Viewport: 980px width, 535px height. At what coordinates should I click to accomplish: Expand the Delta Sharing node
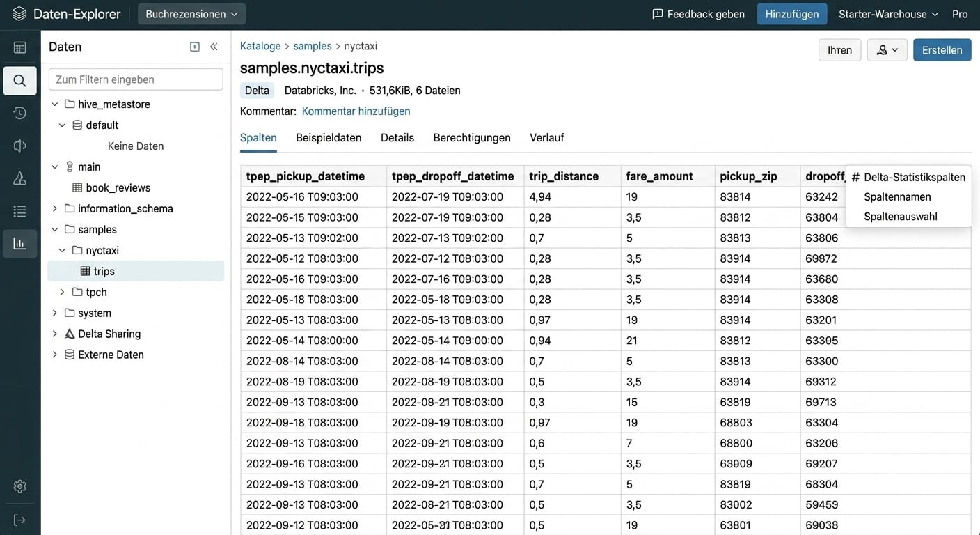tap(54, 334)
